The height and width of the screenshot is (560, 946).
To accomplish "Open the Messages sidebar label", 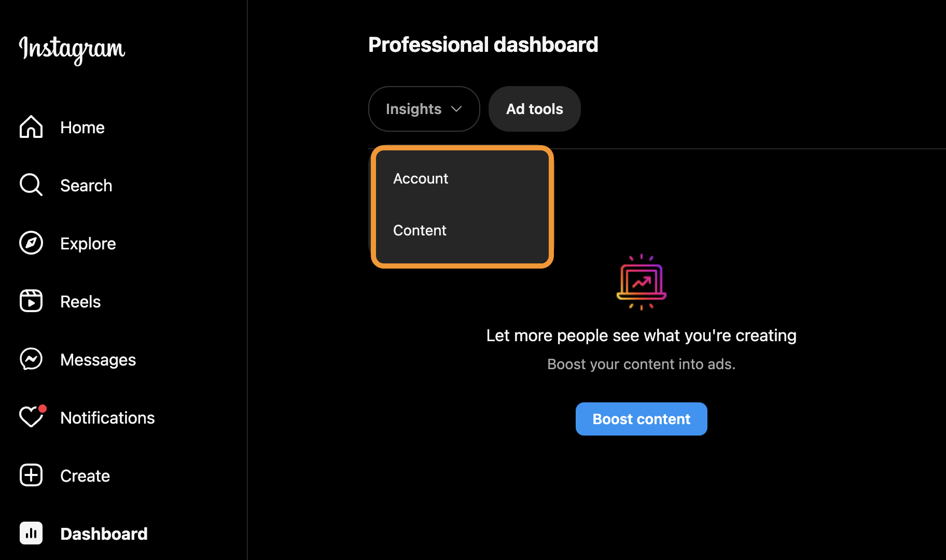I will (x=98, y=360).
